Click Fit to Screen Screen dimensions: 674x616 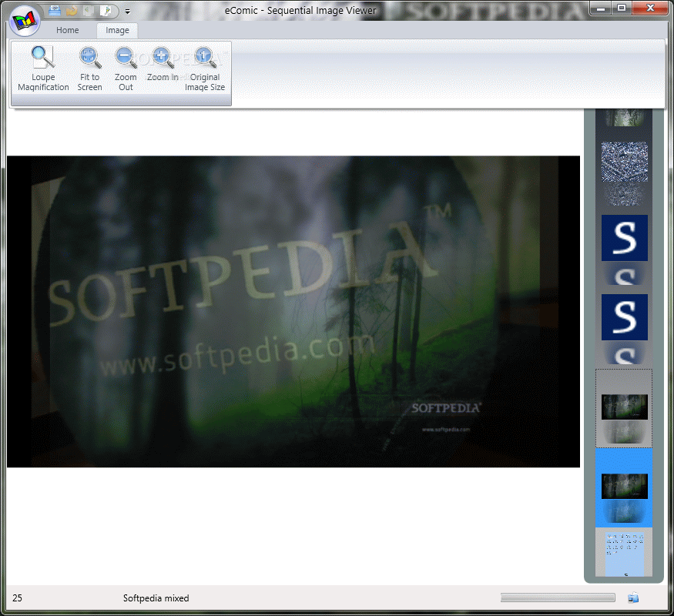click(x=90, y=69)
